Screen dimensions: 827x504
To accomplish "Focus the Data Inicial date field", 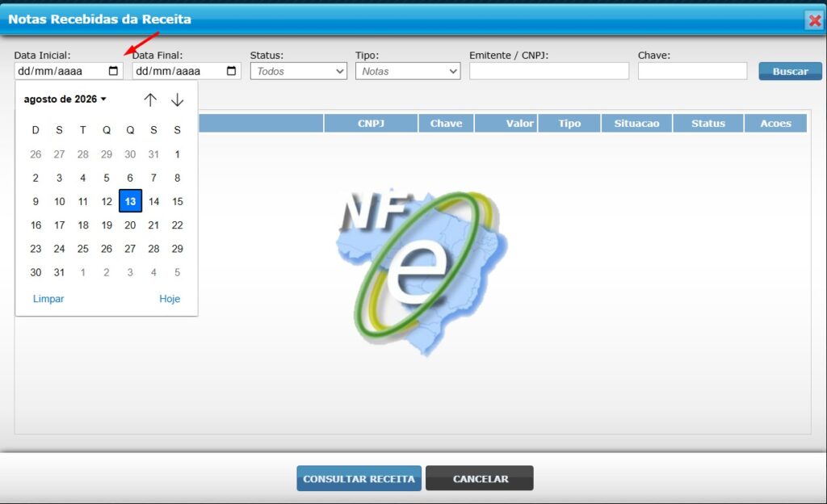I will coord(69,70).
